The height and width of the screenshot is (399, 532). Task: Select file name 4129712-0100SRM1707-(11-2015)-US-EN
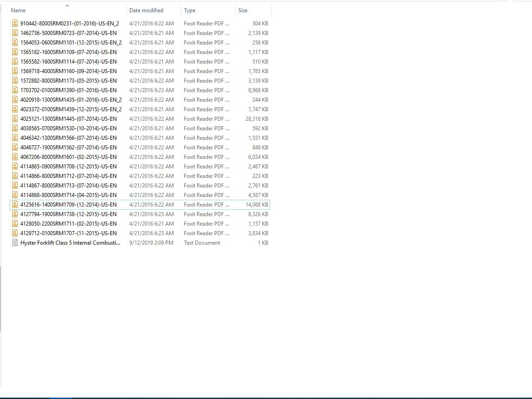coord(69,233)
